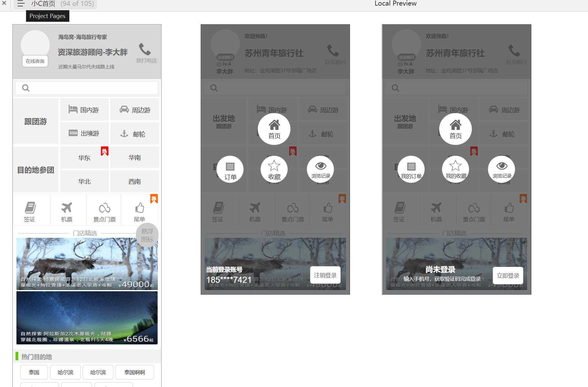This screenshot has width=588, height=387.
Task: Tap the 出境游 VISA card tile
Action: [x=84, y=133]
